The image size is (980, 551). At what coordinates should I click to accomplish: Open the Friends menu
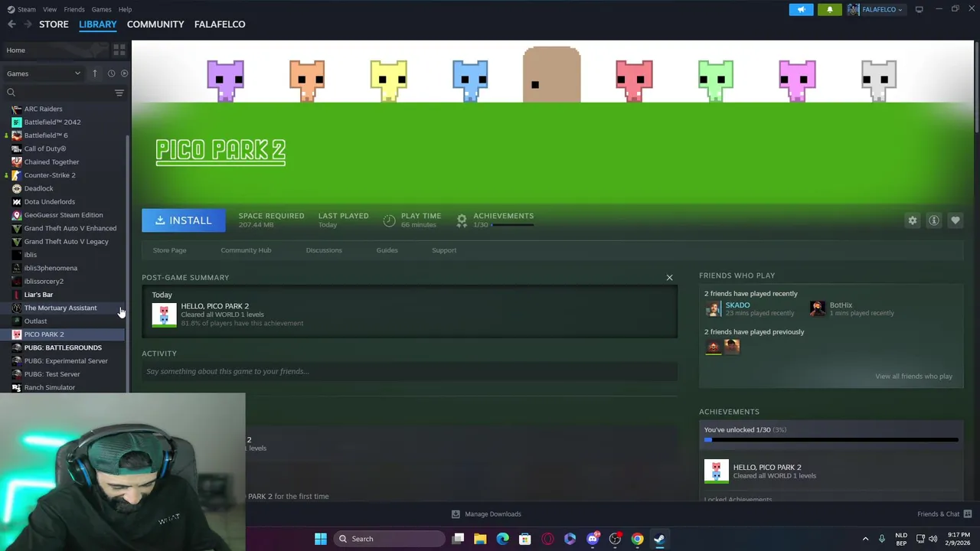tap(74, 9)
